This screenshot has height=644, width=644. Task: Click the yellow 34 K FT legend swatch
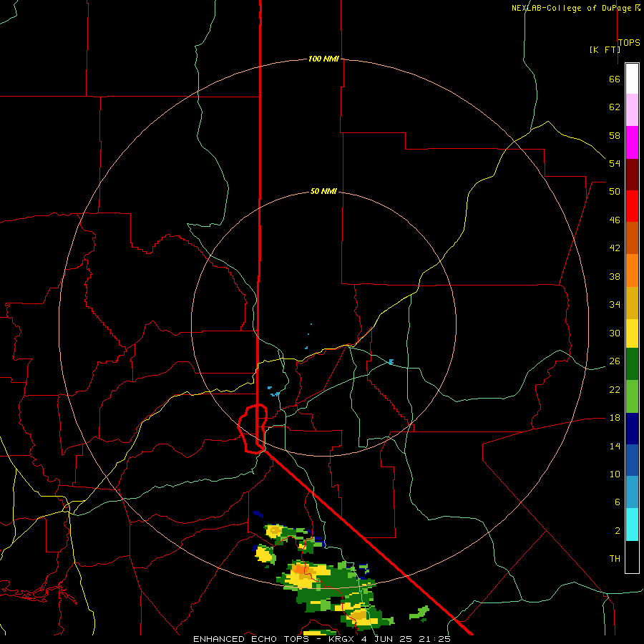(632, 333)
